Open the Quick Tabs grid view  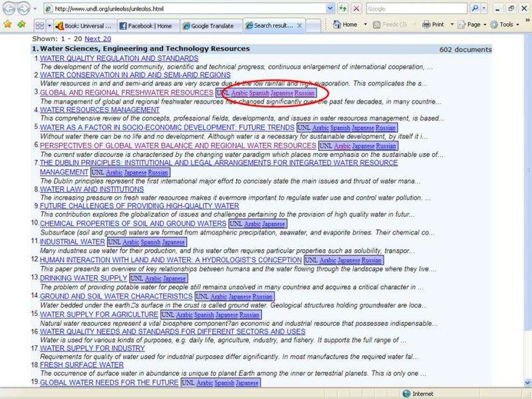[40, 25]
